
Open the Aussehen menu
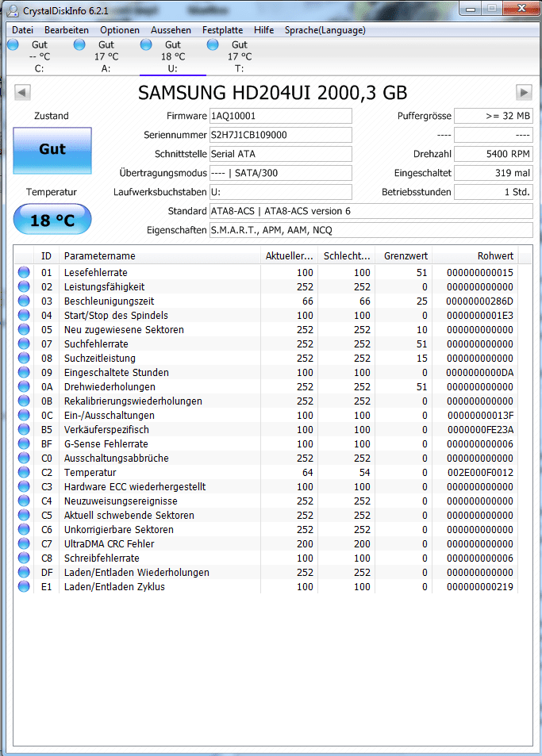point(171,30)
